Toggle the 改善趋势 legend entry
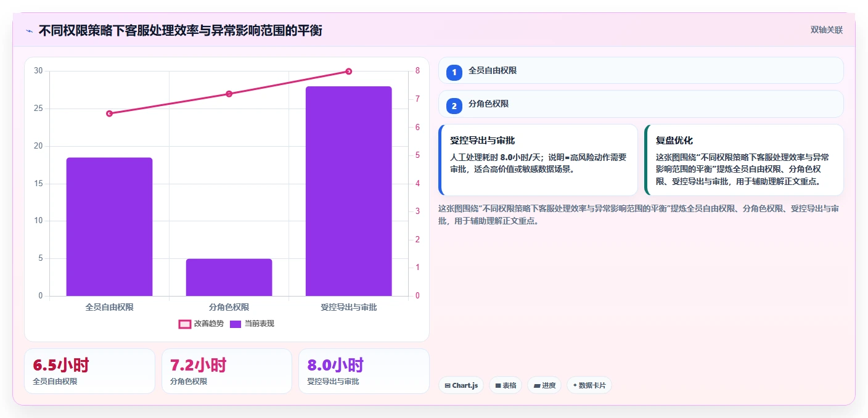Image resolution: width=868 pixels, height=418 pixels. tap(201, 324)
